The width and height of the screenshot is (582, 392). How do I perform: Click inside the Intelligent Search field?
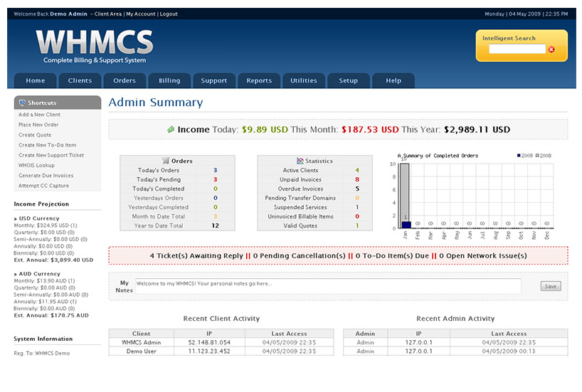pyautogui.click(x=517, y=49)
